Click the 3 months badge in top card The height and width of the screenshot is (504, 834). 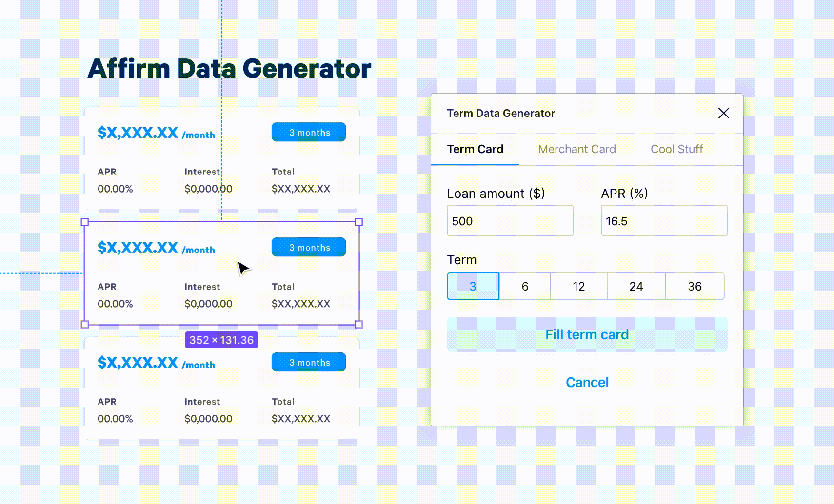pyautogui.click(x=309, y=132)
